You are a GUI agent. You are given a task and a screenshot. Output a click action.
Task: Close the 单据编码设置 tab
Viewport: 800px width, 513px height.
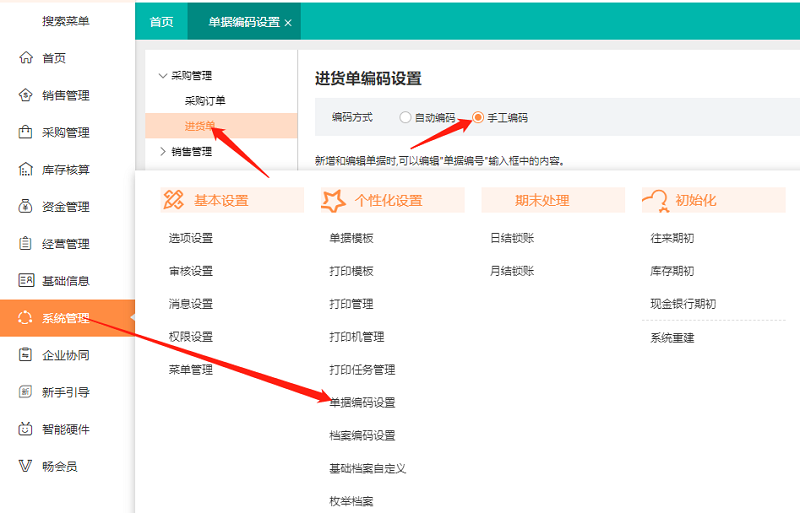pyautogui.click(x=288, y=23)
